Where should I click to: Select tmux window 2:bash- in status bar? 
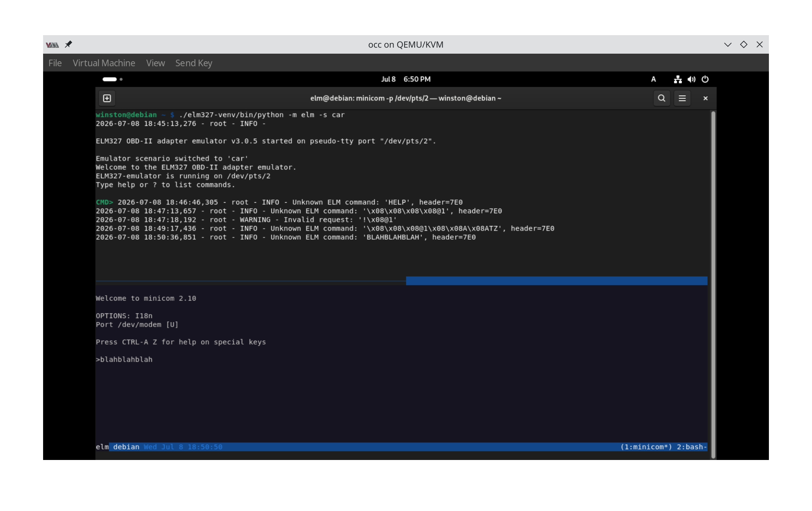click(x=692, y=447)
